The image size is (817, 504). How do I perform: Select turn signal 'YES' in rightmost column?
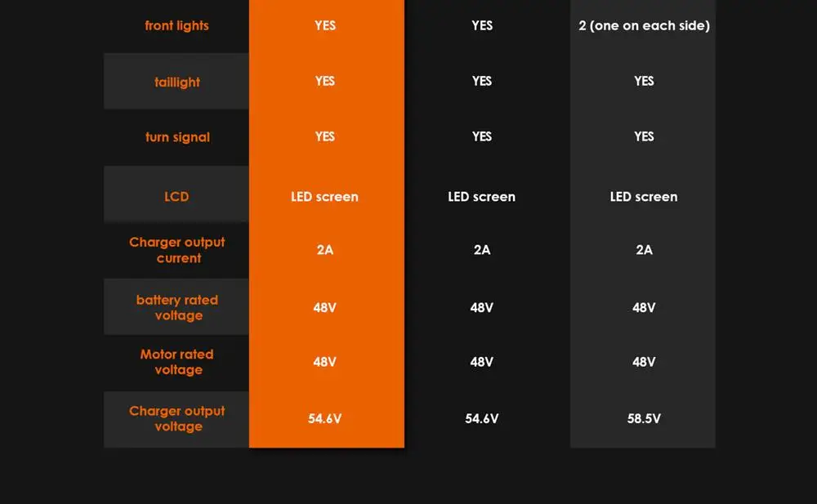click(x=644, y=136)
